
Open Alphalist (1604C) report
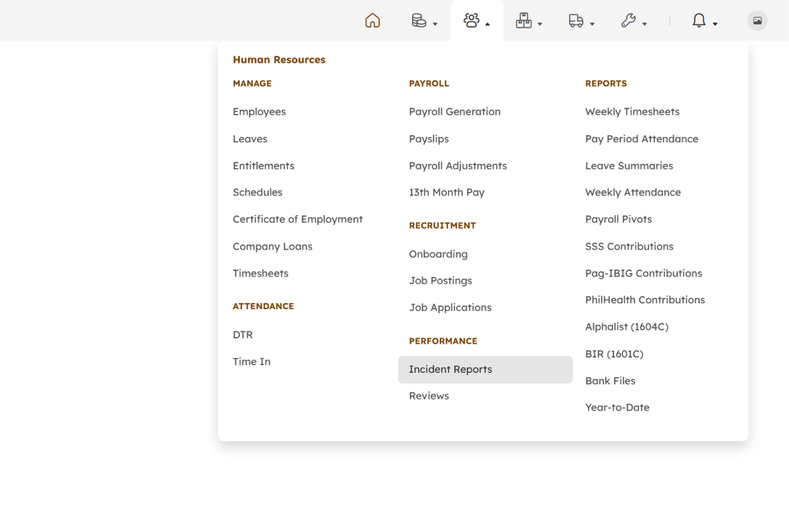[x=627, y=327]
